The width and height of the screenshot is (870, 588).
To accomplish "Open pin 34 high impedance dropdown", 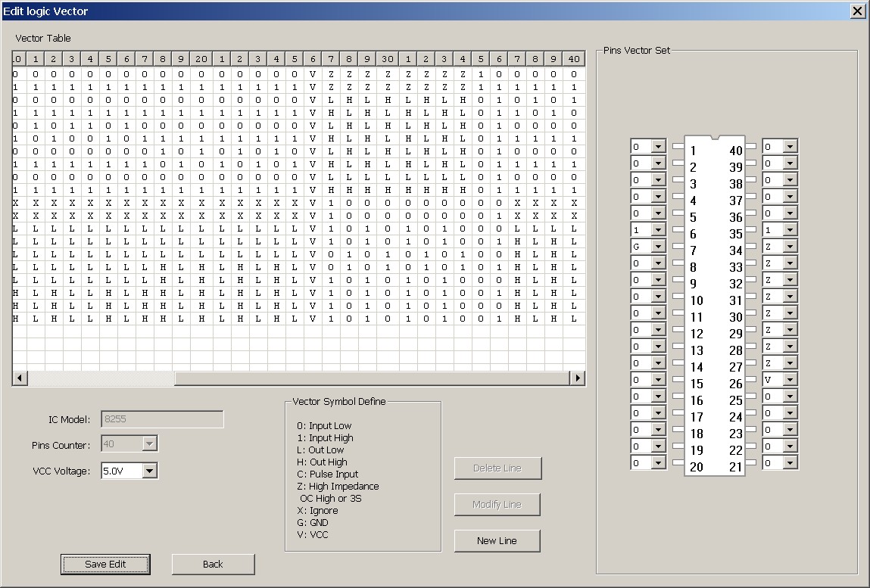I will (x=790, y=247).
